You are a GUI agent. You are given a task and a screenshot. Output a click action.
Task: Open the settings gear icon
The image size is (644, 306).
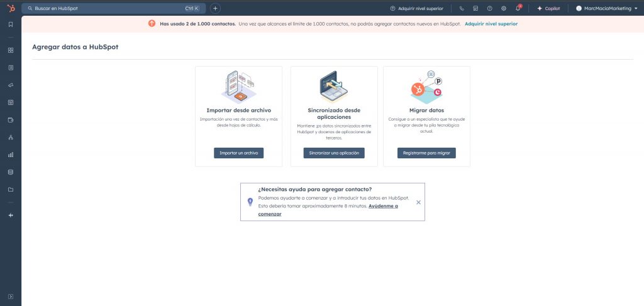coord(503,9)
